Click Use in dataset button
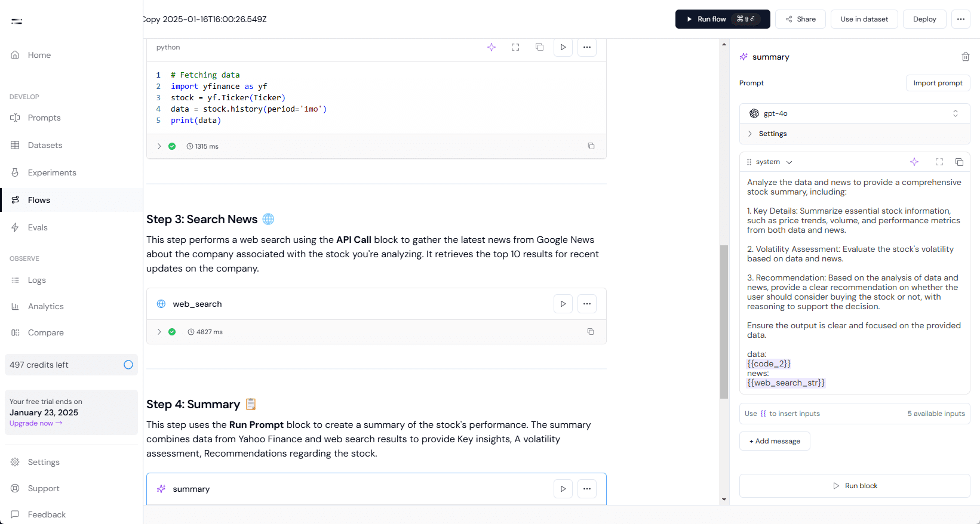This screenshot has height=524, width=980. tap(864, 19)
